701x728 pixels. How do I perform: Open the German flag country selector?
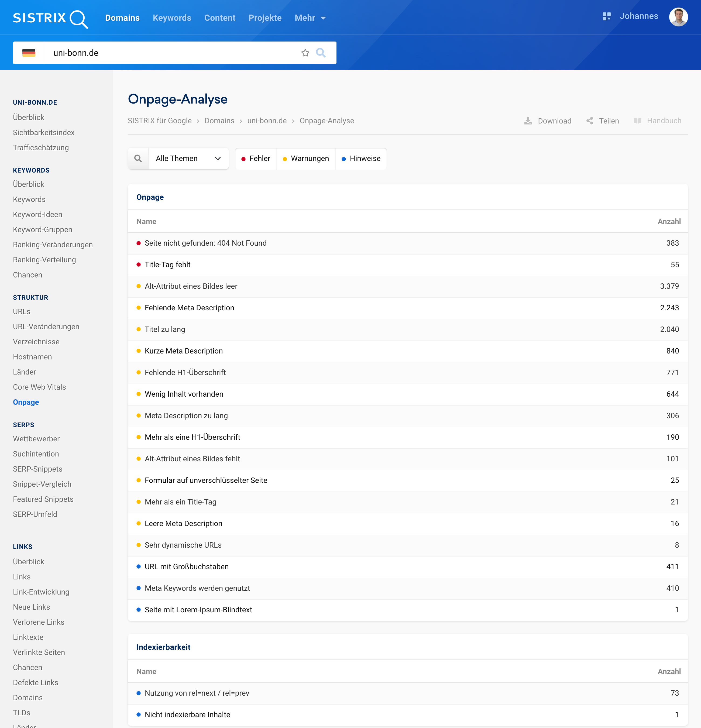coord(29,53)
